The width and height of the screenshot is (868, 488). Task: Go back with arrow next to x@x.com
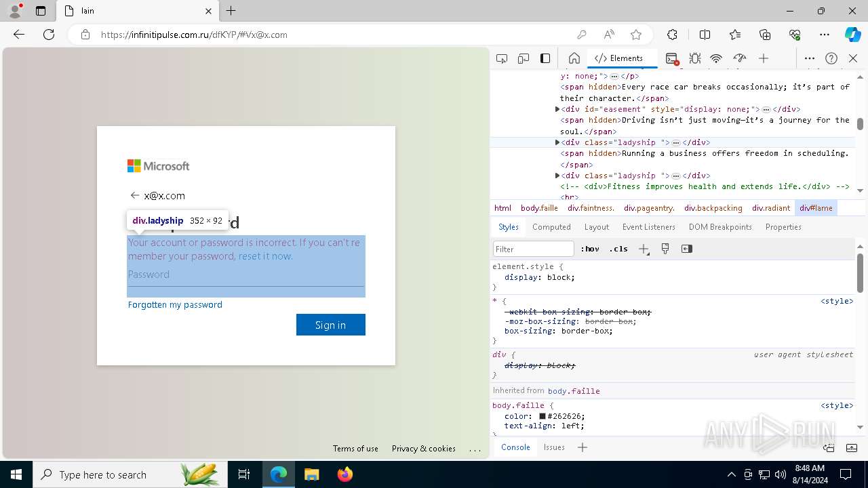[x=134, y=195]
